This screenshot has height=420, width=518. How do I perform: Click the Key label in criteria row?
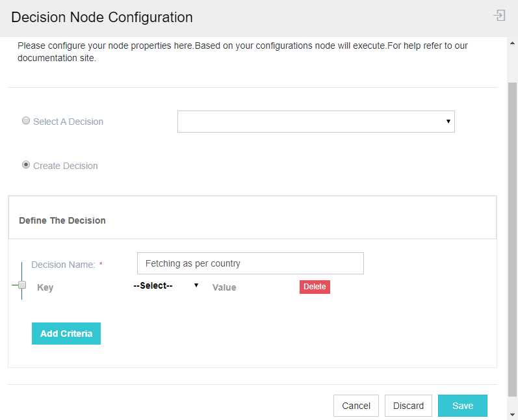(x=45, y=287)
